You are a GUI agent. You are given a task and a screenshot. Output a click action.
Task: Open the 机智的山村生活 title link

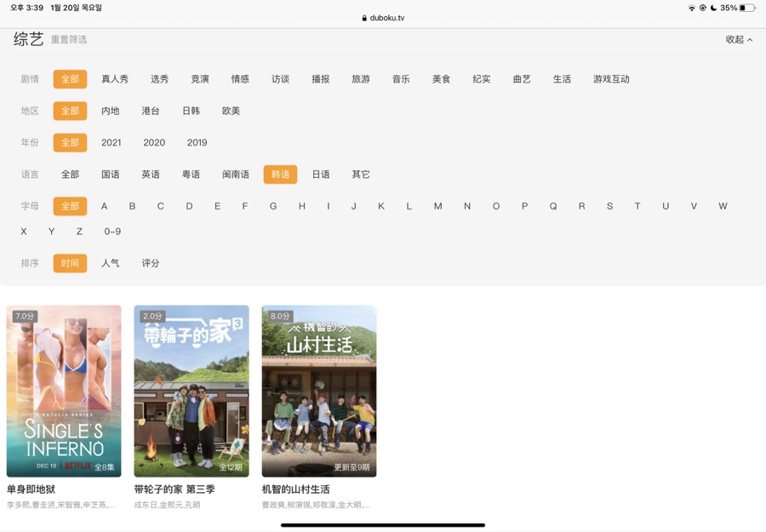tap(295, 489)
